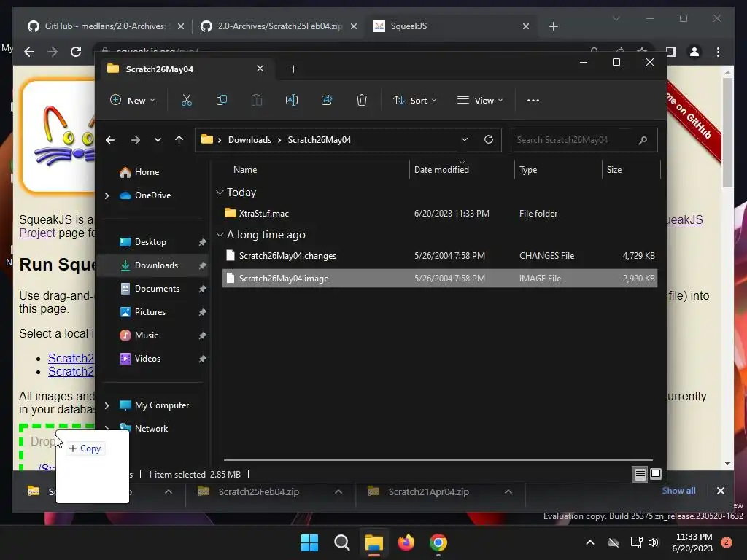Collapse the Today group
This screenshot has width=747, height=560.
[220, 192]
